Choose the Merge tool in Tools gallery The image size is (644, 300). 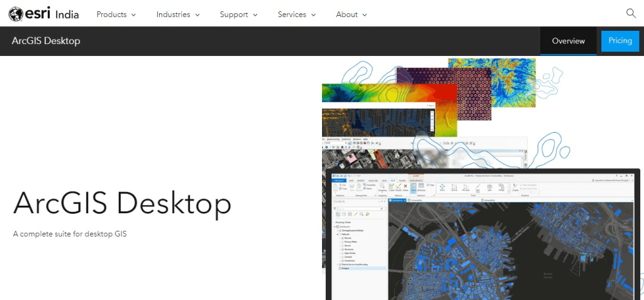501,187
